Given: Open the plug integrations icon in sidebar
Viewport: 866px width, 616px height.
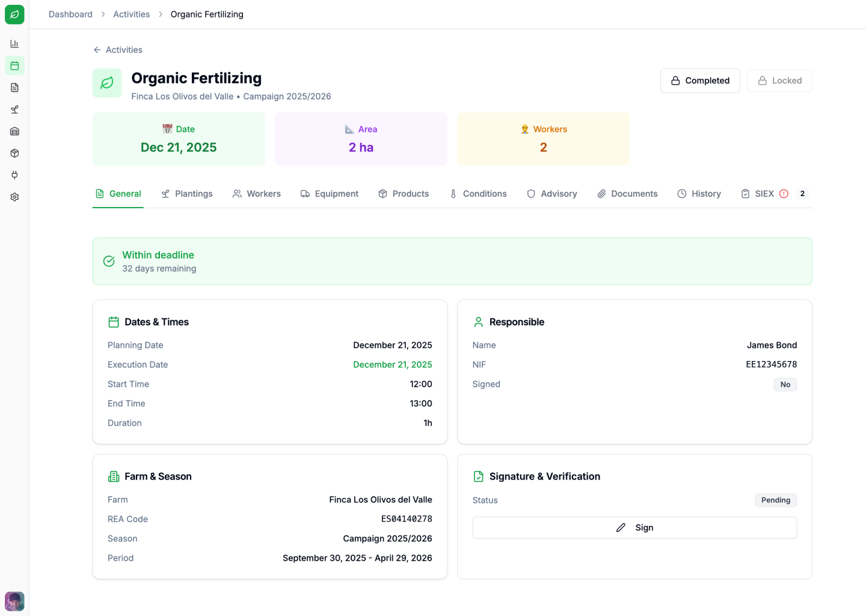Looking at the screenshot, I should click(14, 174).
